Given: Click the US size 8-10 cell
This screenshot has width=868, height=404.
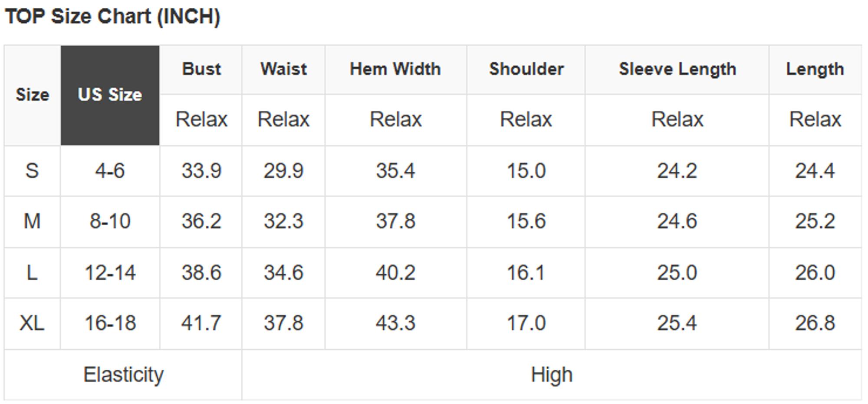Looking at the screenshot, I should pyautogui.click(x=110, y=221).
